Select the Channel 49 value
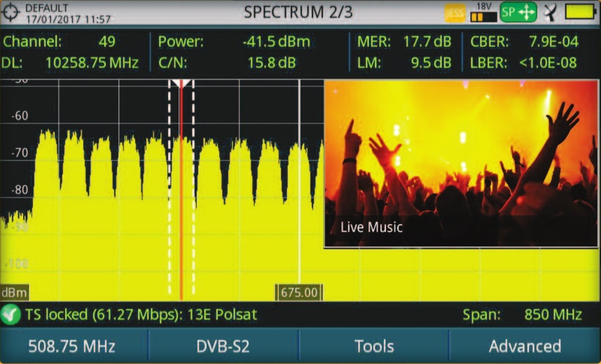 pyautogui.click(x=107, y=41)
